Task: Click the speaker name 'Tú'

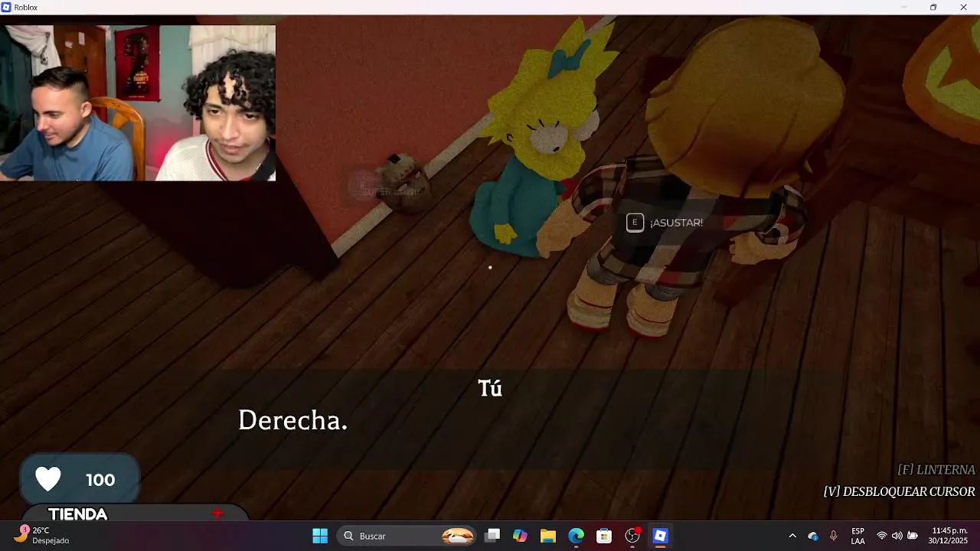Action: pyautogui.click(x=490, y=388)
